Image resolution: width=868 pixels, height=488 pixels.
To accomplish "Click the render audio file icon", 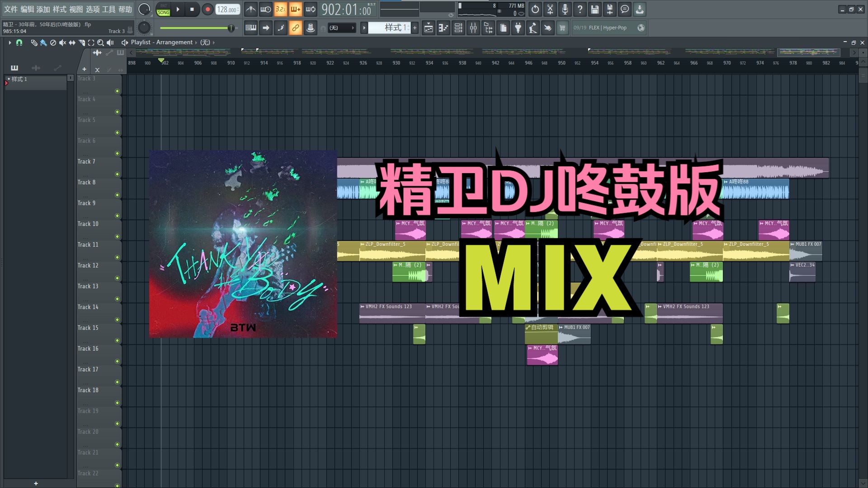I will click(610, 9).
